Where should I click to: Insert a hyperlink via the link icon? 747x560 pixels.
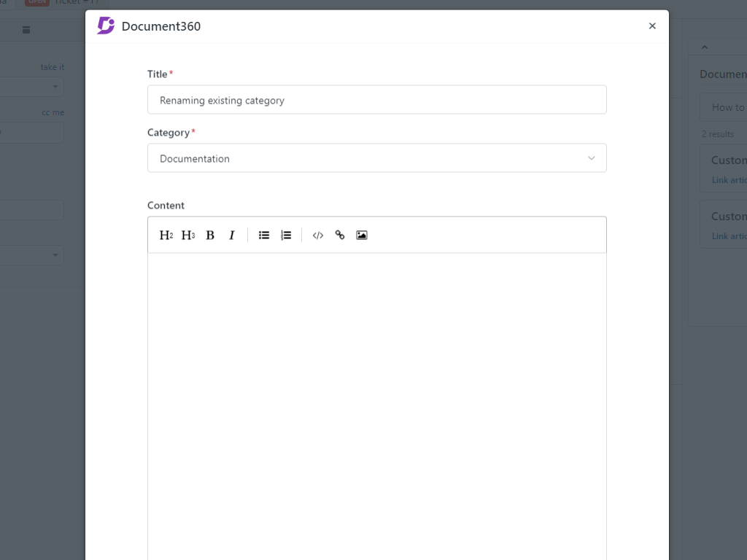[340, 235]
